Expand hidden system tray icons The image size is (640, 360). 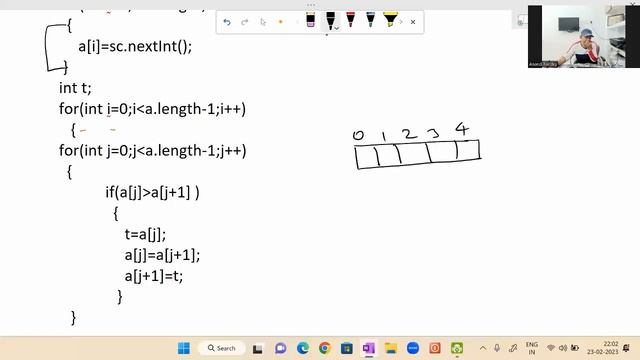[x=483, y=348]
